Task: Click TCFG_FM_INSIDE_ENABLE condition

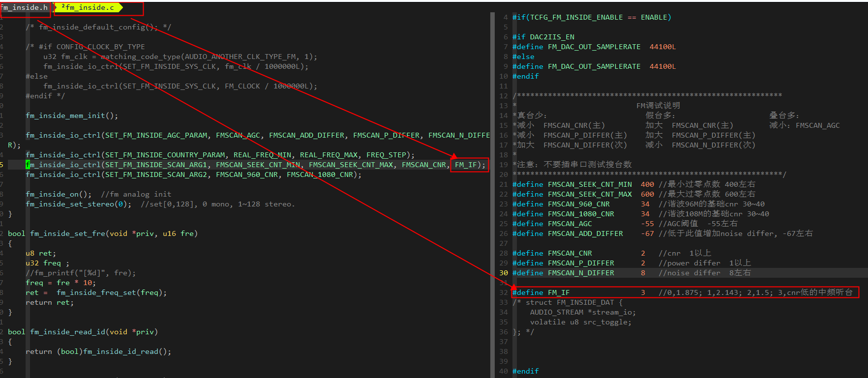Action: (576, 17)
